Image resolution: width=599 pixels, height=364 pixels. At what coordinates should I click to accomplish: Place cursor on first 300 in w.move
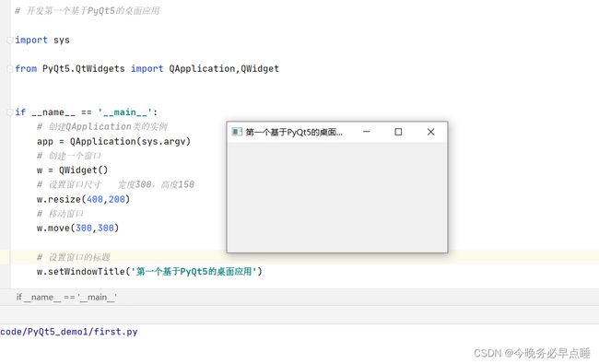pyautogui.click(x=84, y=228)
